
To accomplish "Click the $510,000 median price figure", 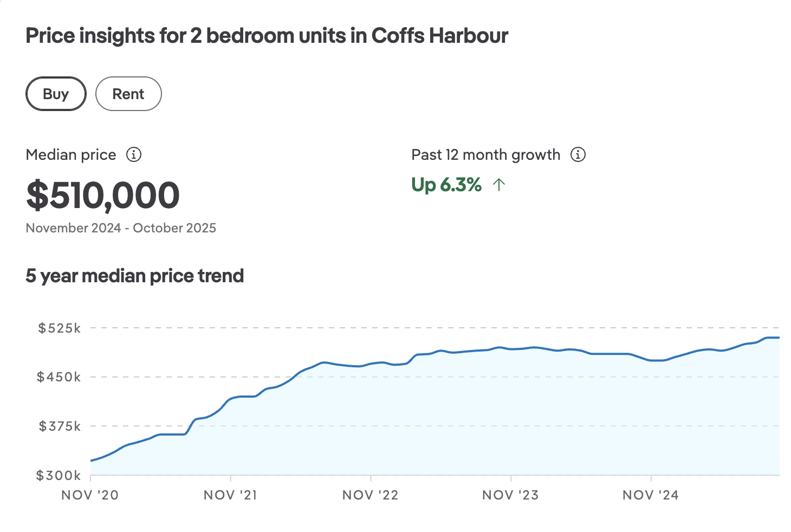I will click(x=103, y=196).
